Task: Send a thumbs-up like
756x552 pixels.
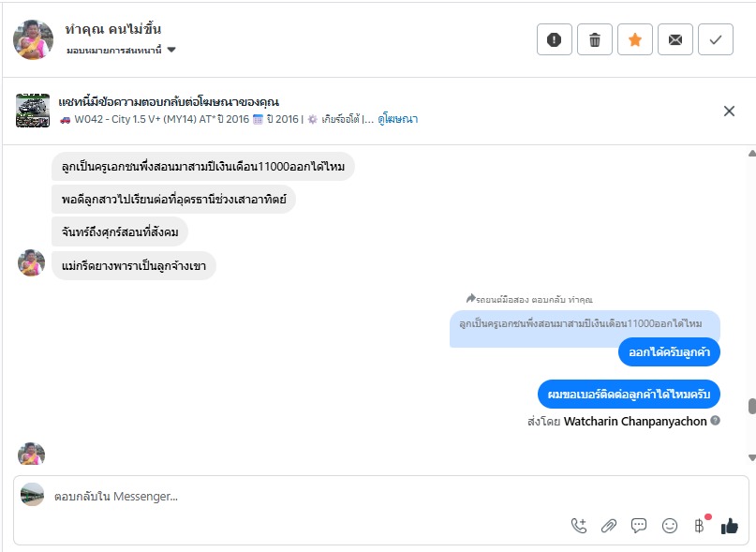Action: point(730,526)
